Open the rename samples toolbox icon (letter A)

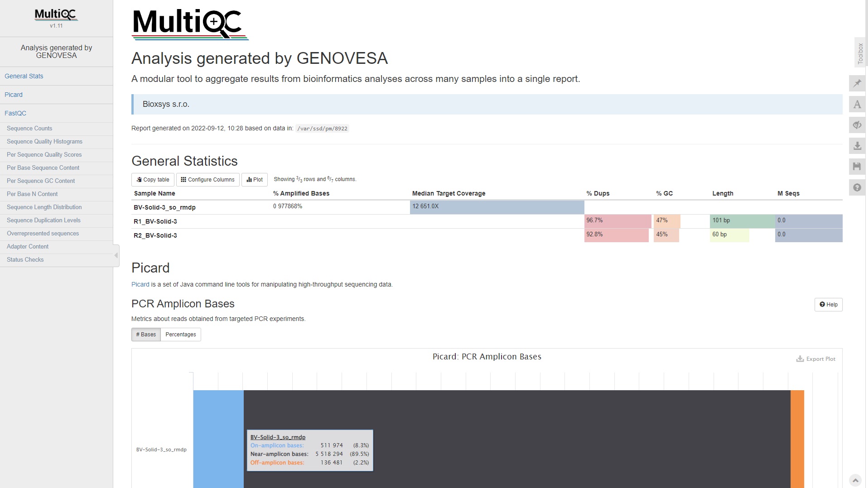click(857, 105)
